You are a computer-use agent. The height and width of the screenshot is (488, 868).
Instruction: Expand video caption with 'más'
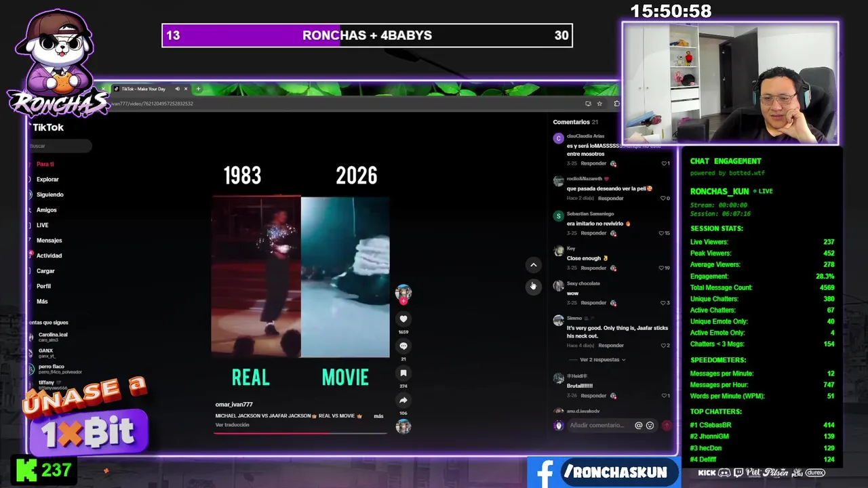pyautogui.click(x=378, y=416)
